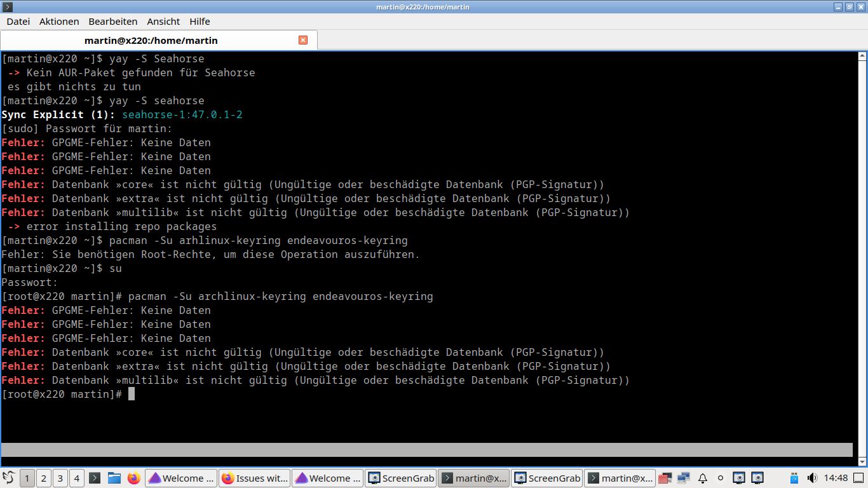
Task: Click the root 'pacman -Su archlinux-keyring' command line
Action: coord(217,296)
